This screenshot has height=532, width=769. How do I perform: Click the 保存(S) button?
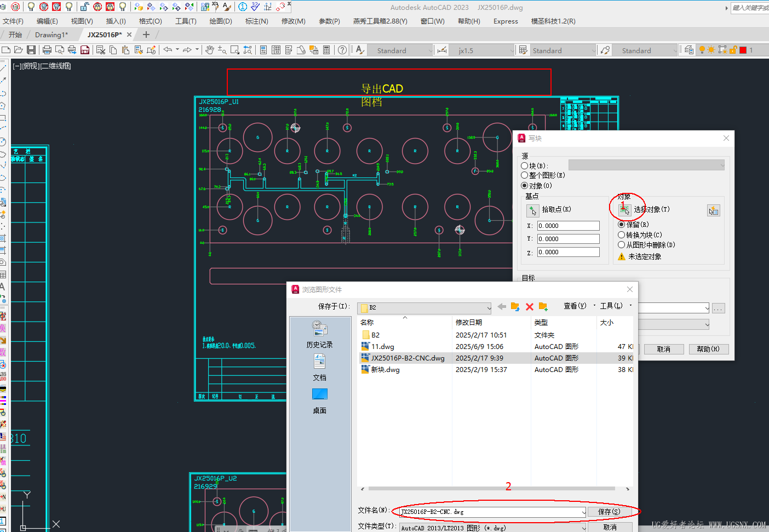click(609, 512)
